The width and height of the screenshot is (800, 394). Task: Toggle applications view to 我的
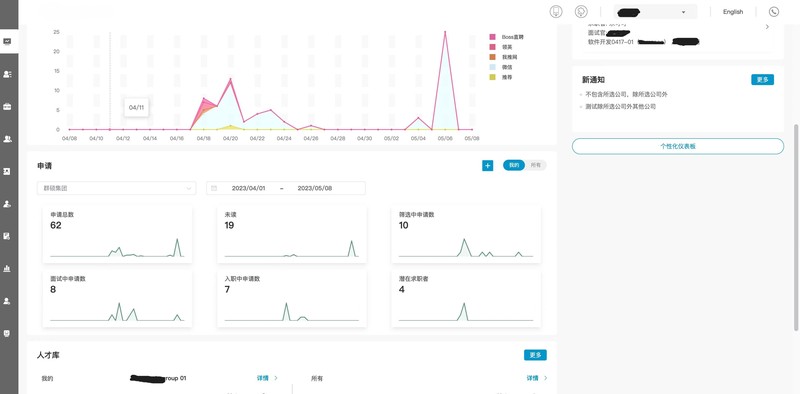click(x=514, y=165)
